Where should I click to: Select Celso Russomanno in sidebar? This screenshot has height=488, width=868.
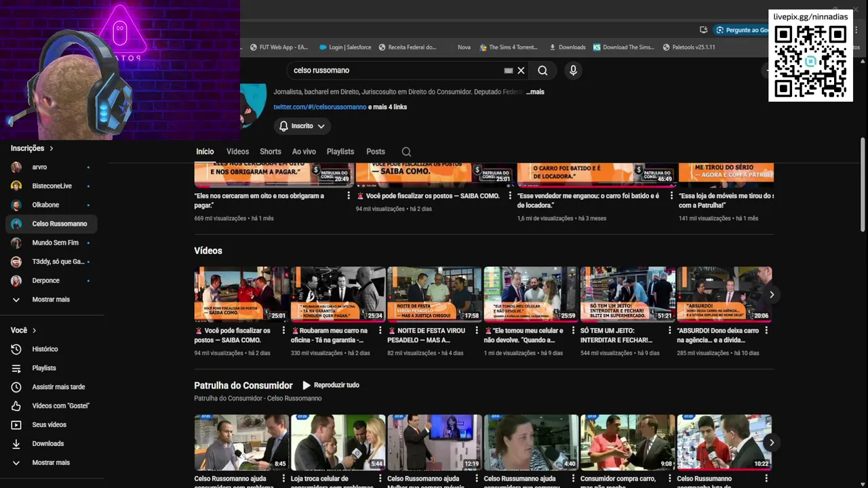(x=51, y=224)
